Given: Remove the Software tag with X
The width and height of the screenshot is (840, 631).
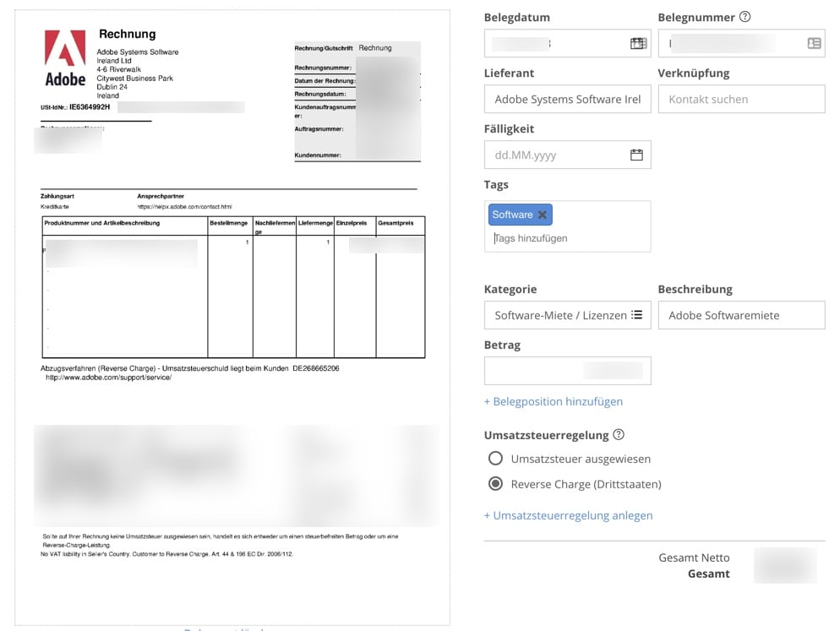Looking at the screenshot, I should [543, 215].
